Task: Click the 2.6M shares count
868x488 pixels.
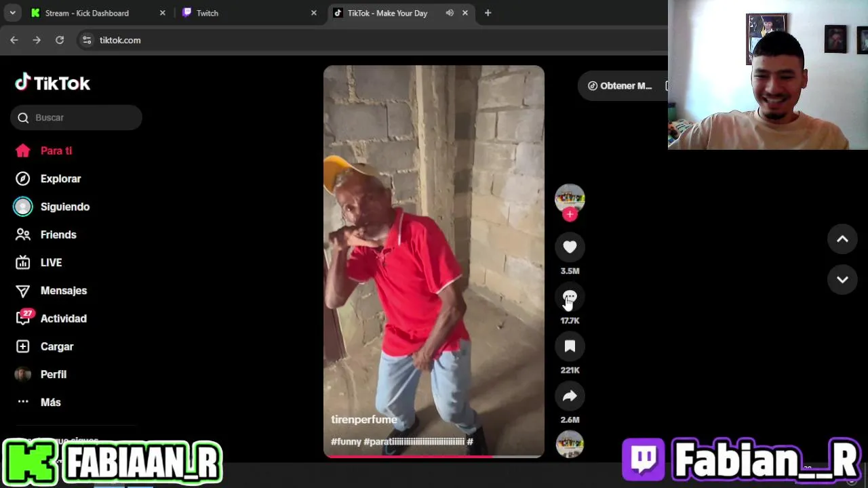Action: tap(570, 420)
